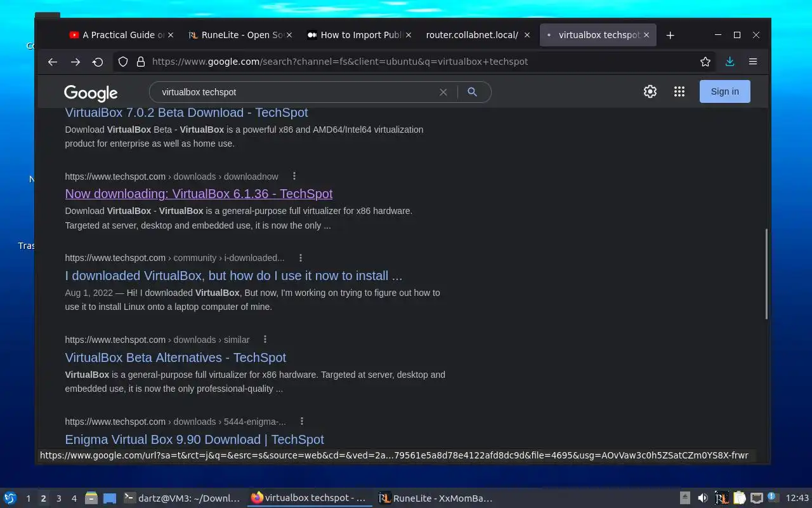Close the virtualbox techspot tab
This screenshot has height=508, width=812.
646,35
